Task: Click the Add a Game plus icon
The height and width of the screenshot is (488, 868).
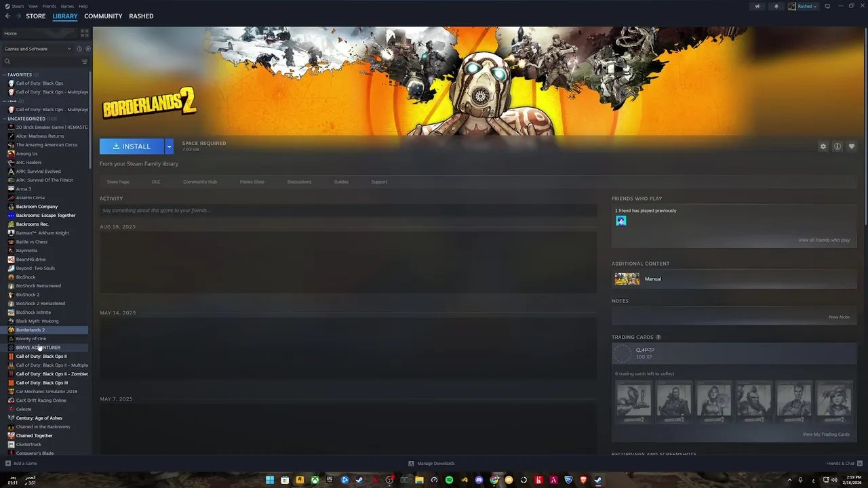Action: [x=8, y=464]
